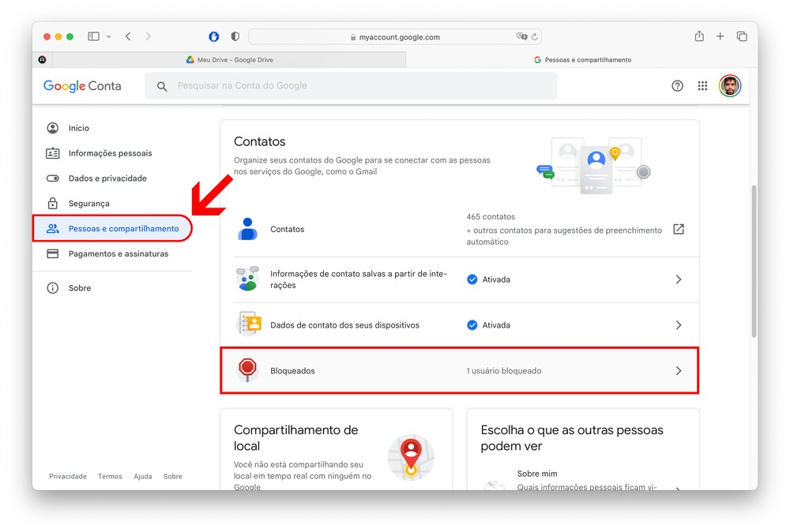Open the translate icon in address bar
The height and width of the screenshot is (532, 790).
(x=521, y=36)
